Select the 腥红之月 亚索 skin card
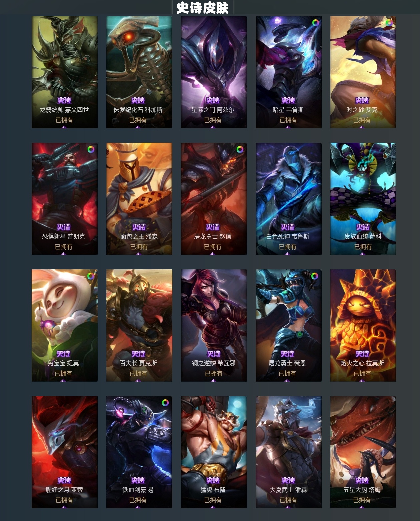420x521 pixels. pyautogui.click(x=65, y=452)
